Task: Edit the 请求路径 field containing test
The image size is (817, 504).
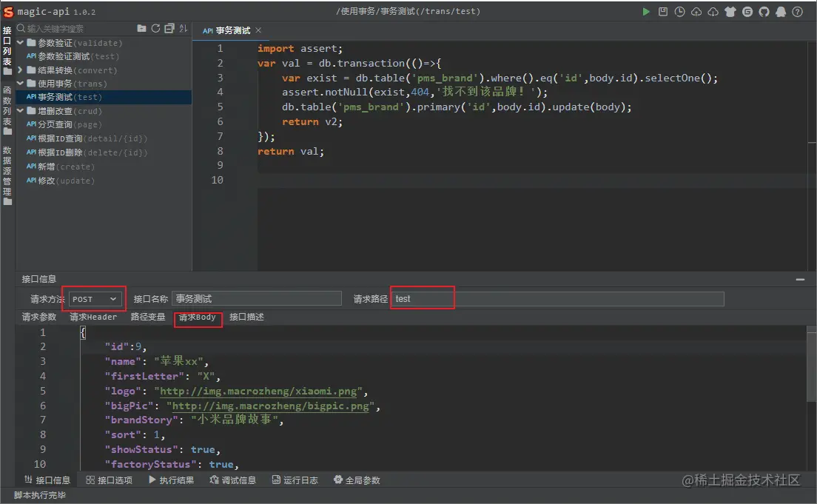Action: coord(557,299)
